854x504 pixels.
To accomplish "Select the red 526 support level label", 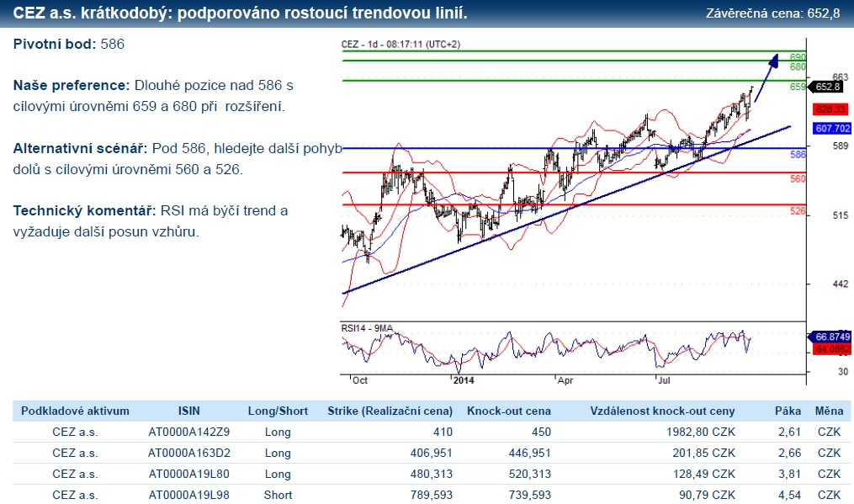I will (x=798, y=211).
